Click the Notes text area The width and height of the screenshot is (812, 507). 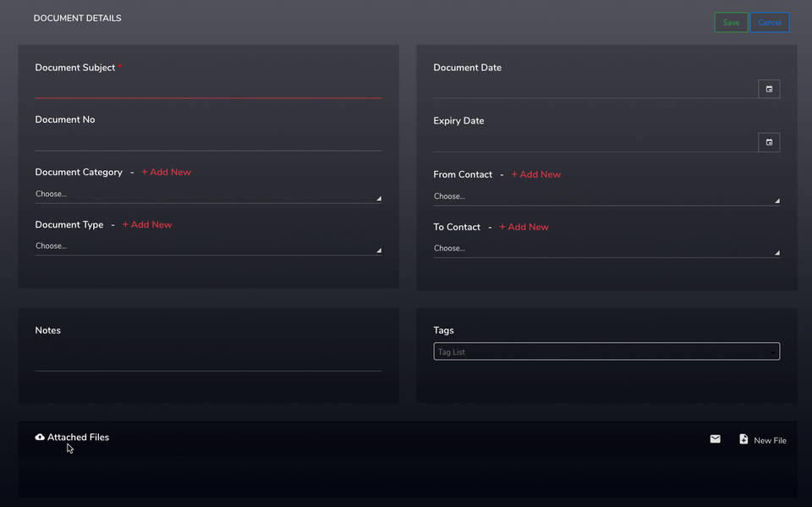(208, 359)
